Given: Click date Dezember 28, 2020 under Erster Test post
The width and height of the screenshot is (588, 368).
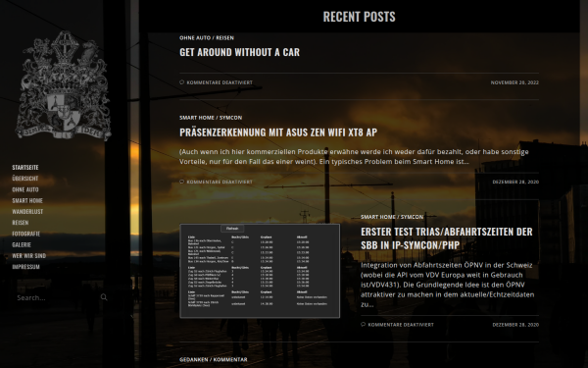Looking at the screenshot, I should 515,325.
